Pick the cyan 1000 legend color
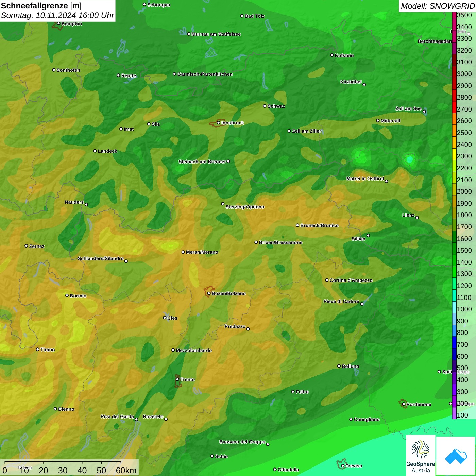 pyautogui.click(x=454, y=307)
